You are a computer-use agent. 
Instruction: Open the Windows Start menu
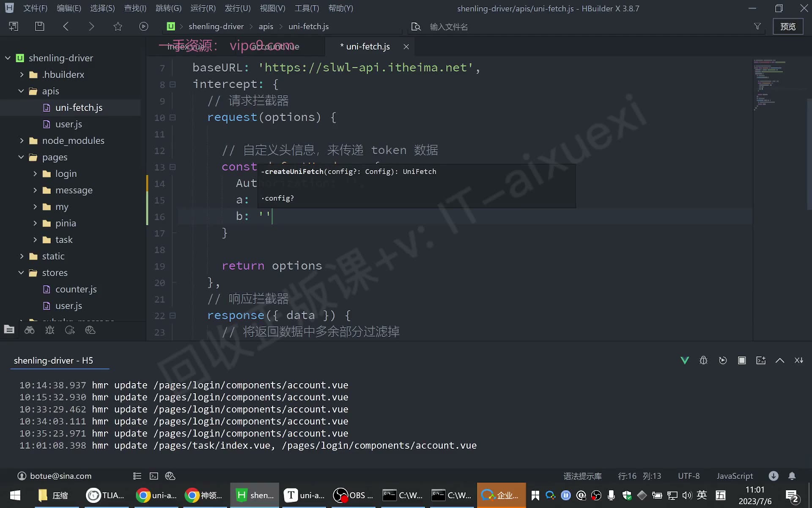click(15, 495)
